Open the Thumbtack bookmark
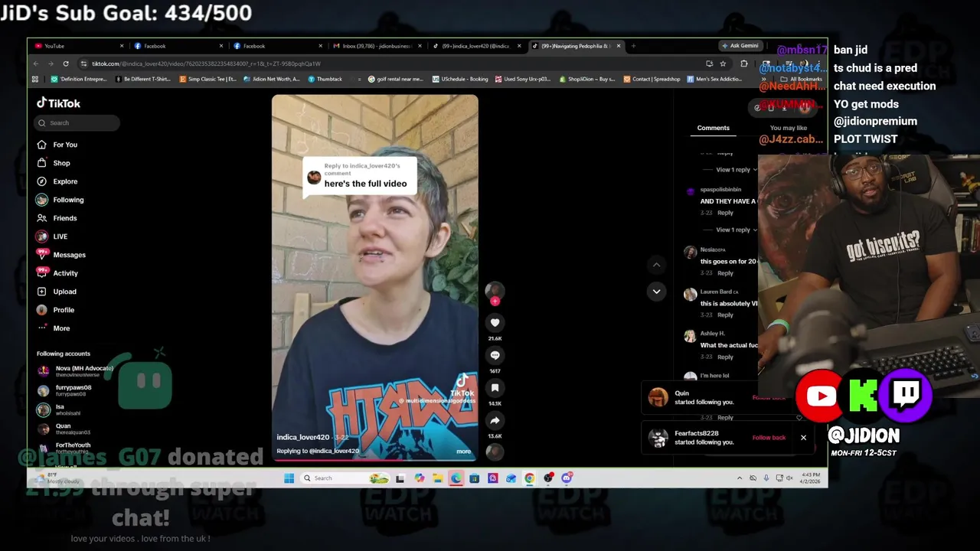Viewport: 980px width, 551px height. click(x=325, y=79)
